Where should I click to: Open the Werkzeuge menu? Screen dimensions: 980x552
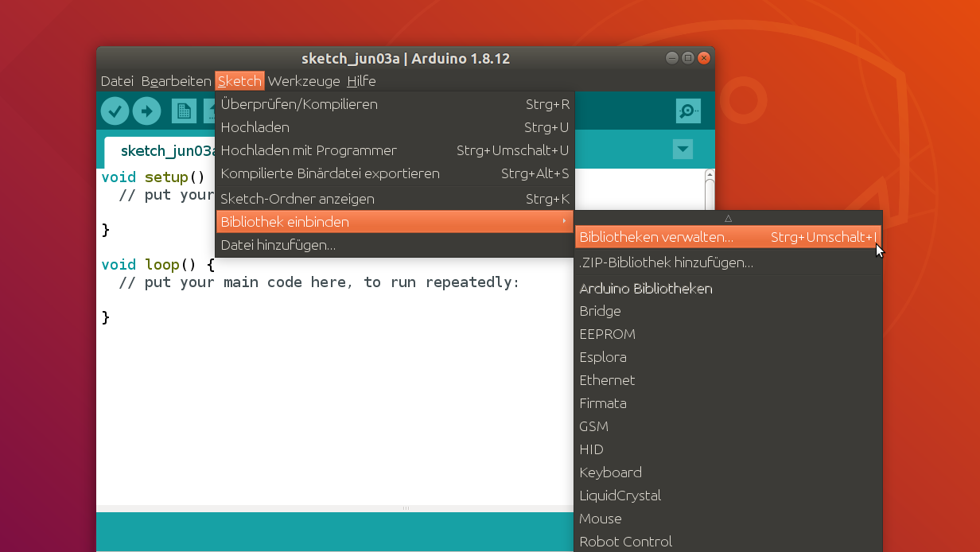click(x=304, y=81)
